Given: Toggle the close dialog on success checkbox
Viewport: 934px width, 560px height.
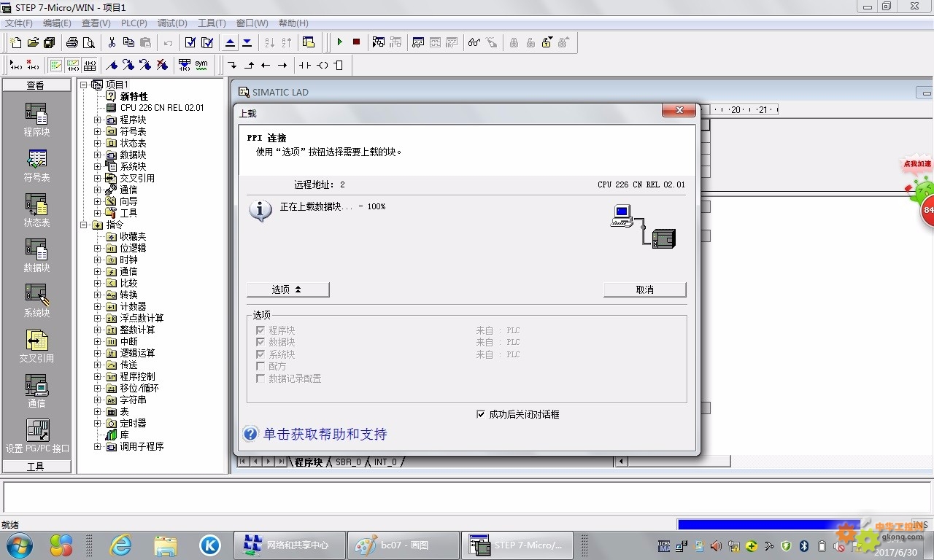Looking at the screenshot, I should 481,414.
